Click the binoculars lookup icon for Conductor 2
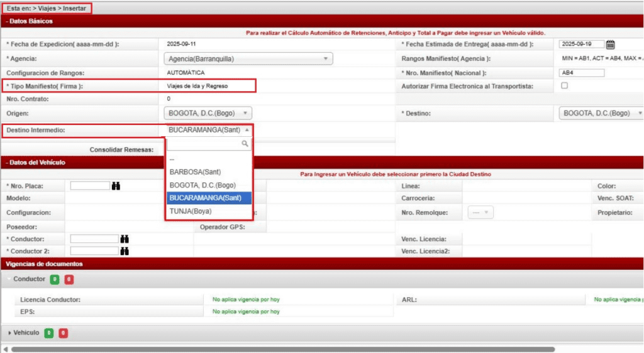 pos(125,251)
